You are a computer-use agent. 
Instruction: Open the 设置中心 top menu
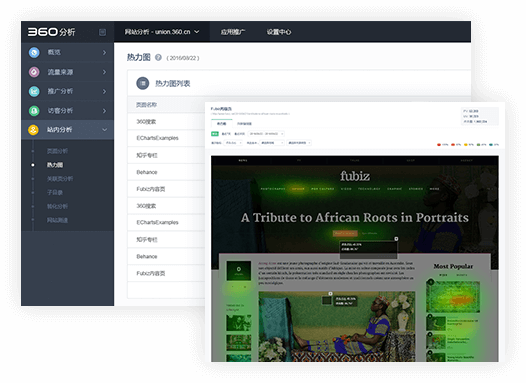point(279,32)
